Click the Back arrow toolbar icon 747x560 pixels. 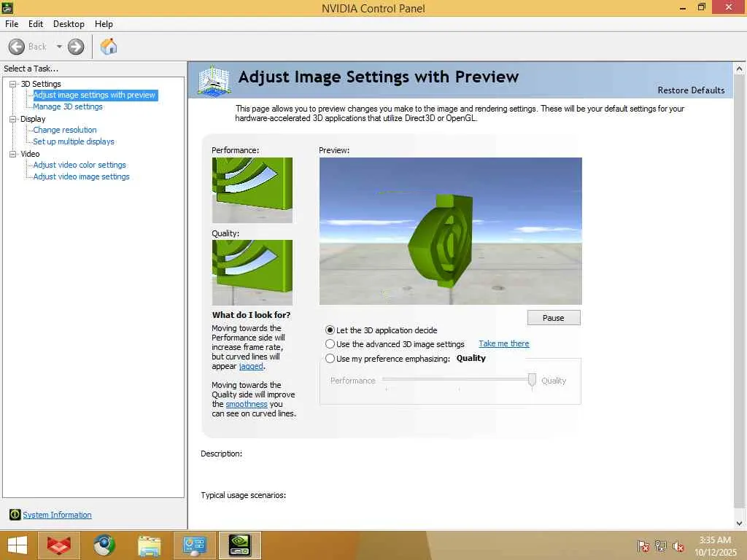[x=17, y=47]
